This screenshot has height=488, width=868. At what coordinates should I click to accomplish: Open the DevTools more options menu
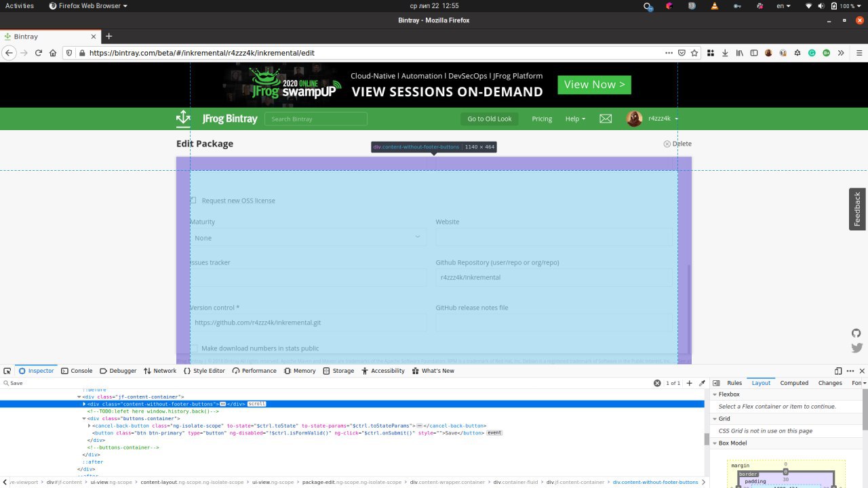[x=850, y=371]
